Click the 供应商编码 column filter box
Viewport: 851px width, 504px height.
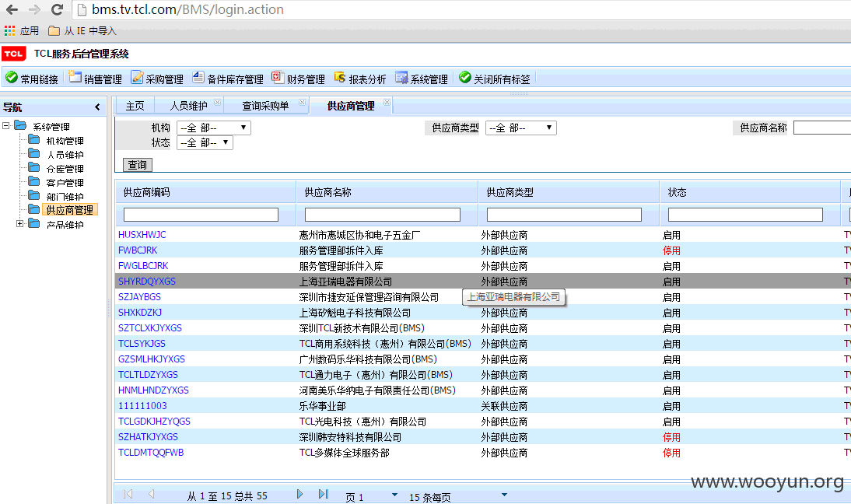[201, 215]
